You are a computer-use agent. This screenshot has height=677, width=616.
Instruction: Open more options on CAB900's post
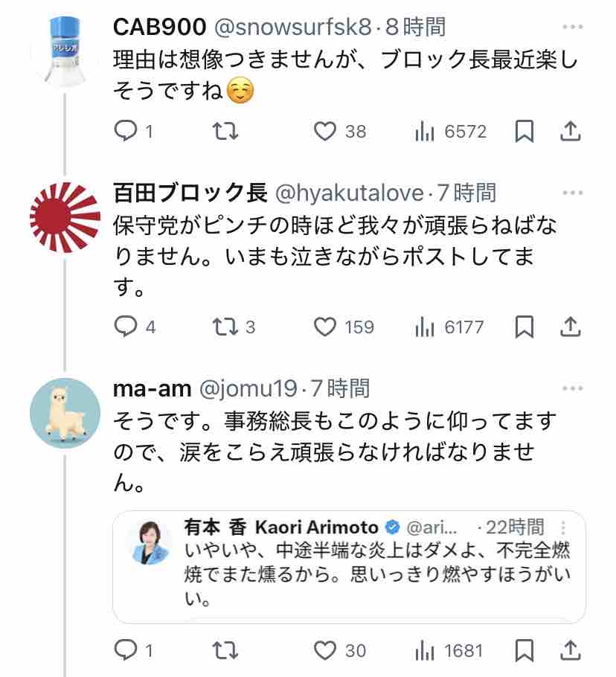(572, 28)
